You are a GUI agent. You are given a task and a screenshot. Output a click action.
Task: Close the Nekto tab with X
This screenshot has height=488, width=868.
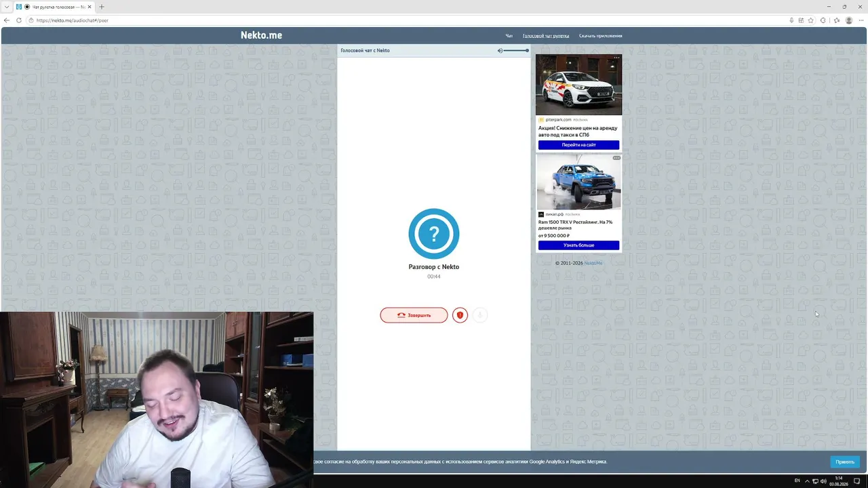point(89,7)
